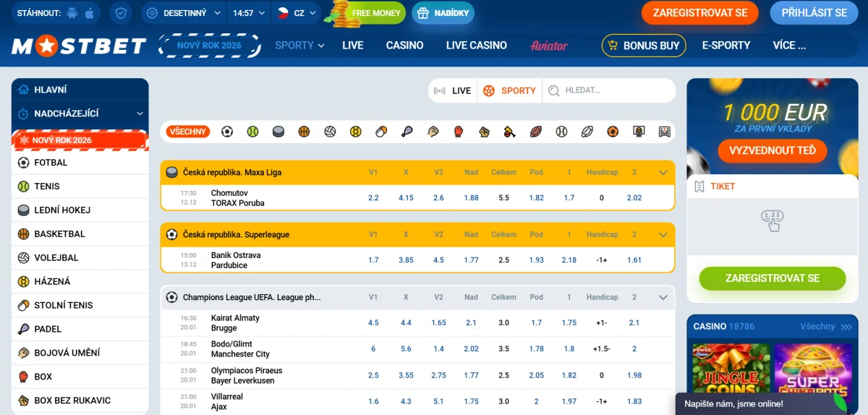Filter by martial arts fist icon in filter row
Viewport: 868px width, 415px height.
(433, 132)
